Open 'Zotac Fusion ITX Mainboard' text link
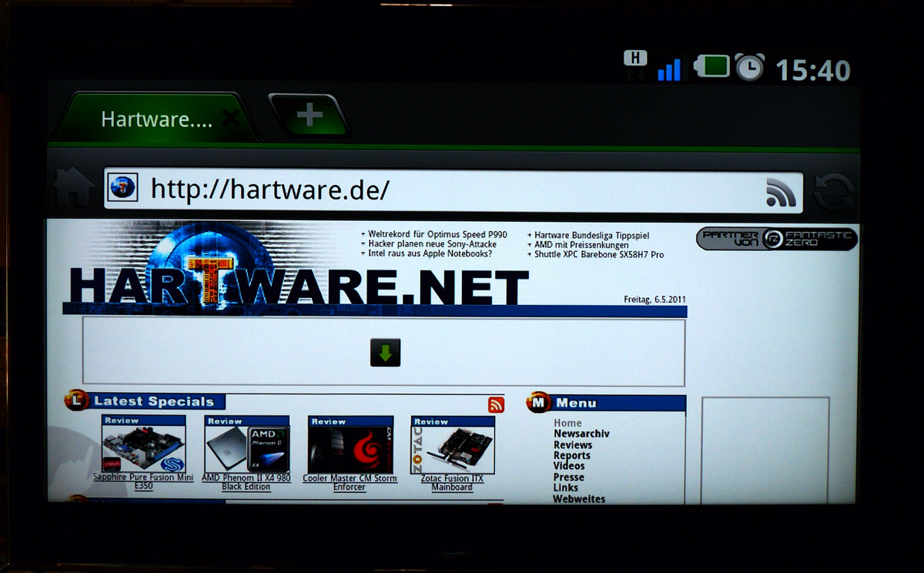 [452, 482]
